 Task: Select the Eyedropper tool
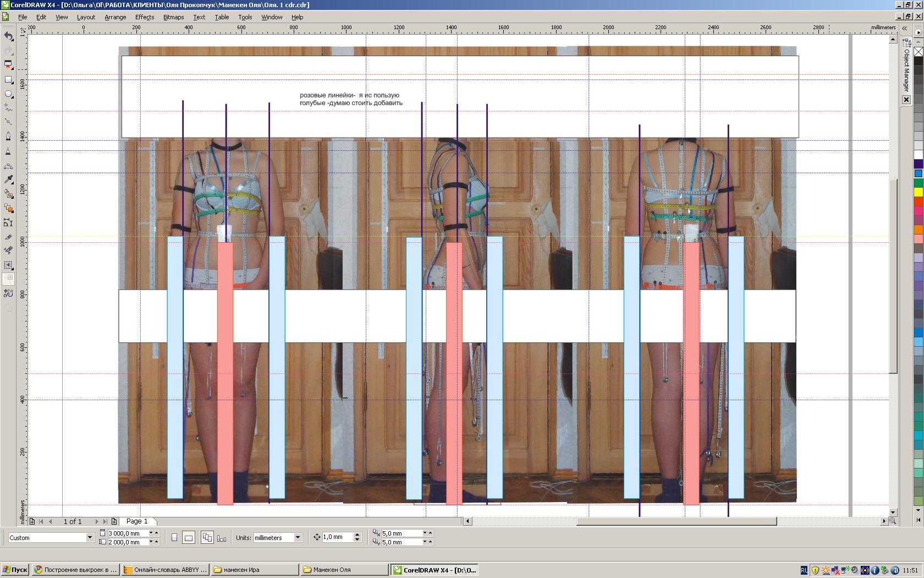click(x=8, y=179)
